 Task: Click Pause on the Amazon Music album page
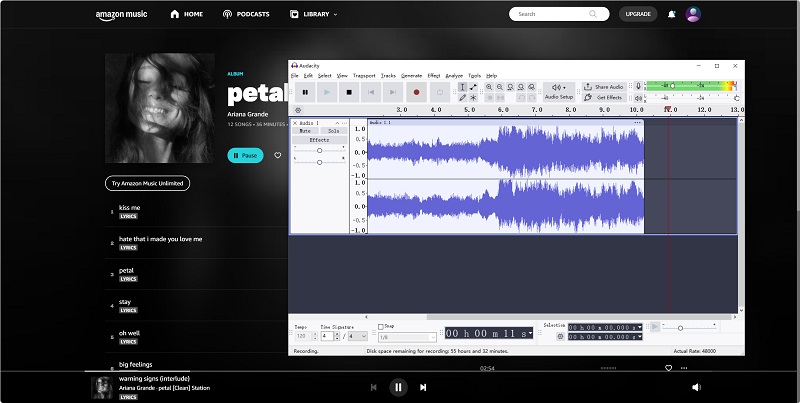(245, 156)
